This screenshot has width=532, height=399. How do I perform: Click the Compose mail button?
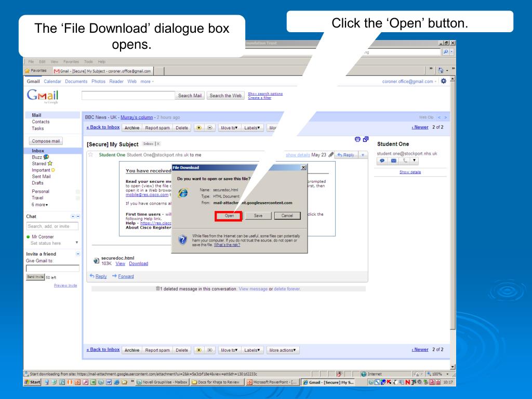click(46, 141)
